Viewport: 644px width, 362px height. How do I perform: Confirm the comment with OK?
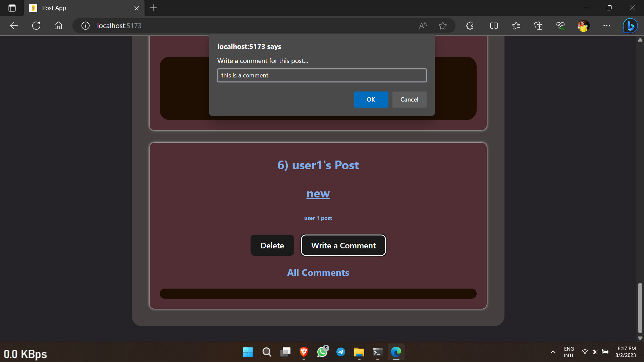pos(371,100)
